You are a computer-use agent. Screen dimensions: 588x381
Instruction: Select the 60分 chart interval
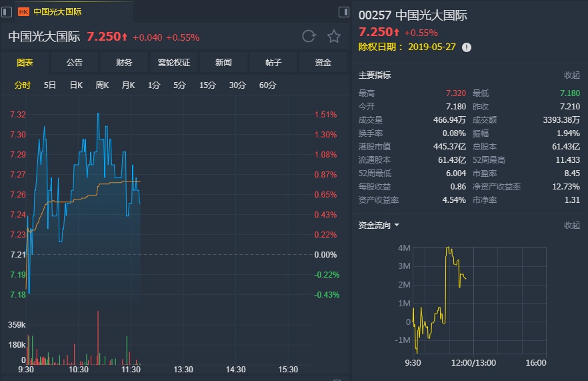[267, 85]
